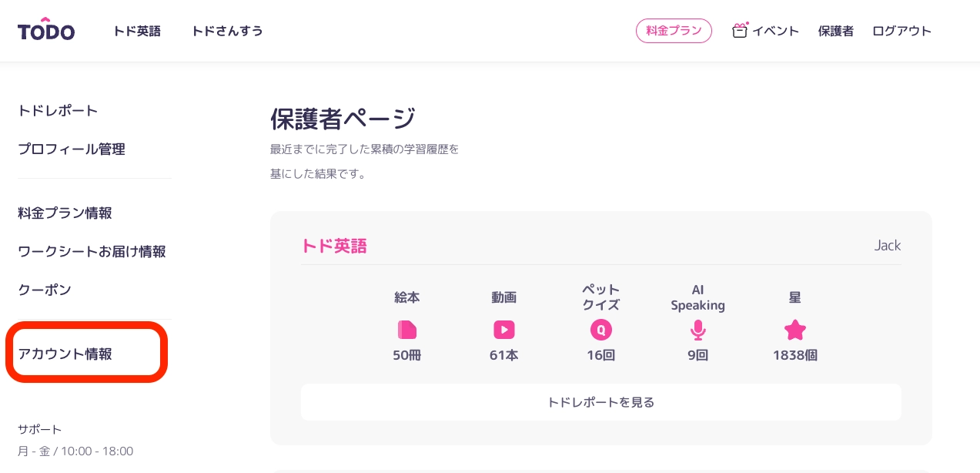Open the 保護者 page link

[x=835, y=31]
